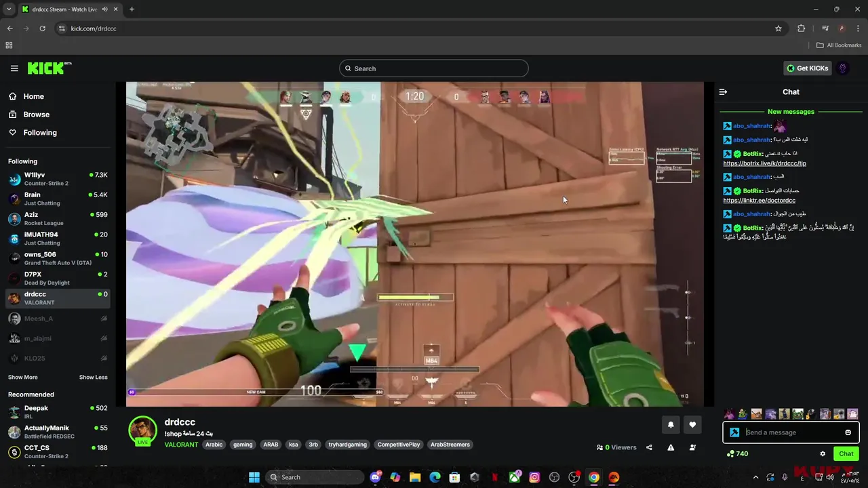Click Show More in Following list
The height and width of the screenshot is (488, 868).
click(23, 377)
